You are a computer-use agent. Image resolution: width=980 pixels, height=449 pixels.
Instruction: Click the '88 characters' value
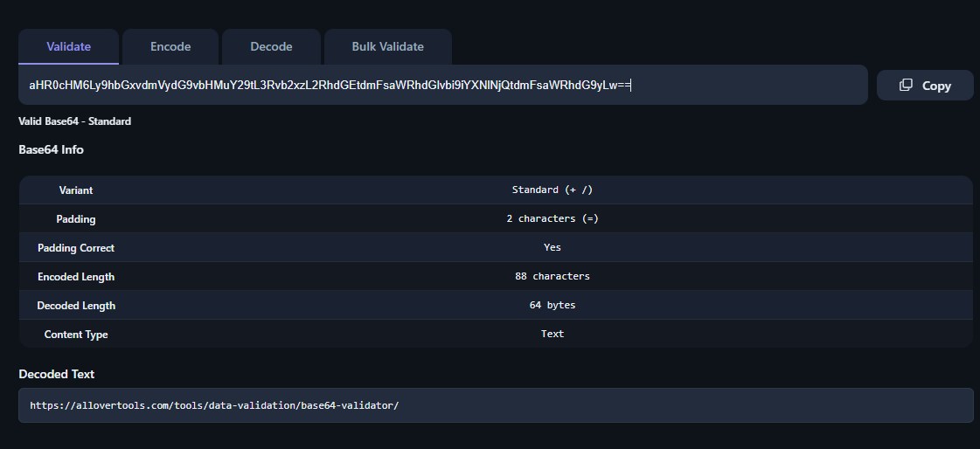coord(553,276)
